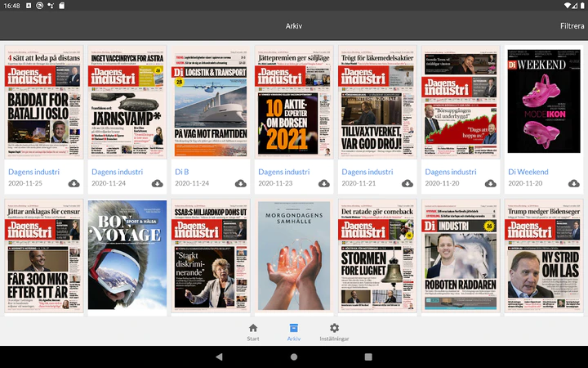The width and height of the screenshot is (588, 368).
Task: Download the Dagens industri 2020-11-25 issue
Action: pos(73,183)
